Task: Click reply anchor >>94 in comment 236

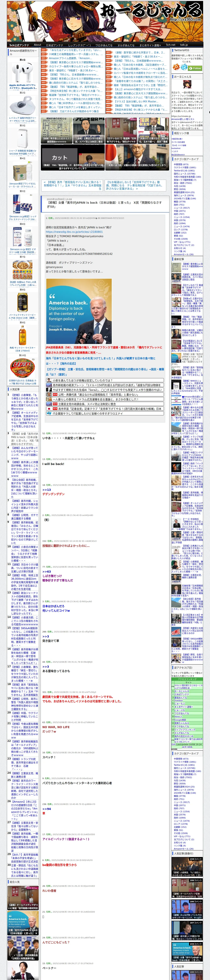Action: coord(46,809)
